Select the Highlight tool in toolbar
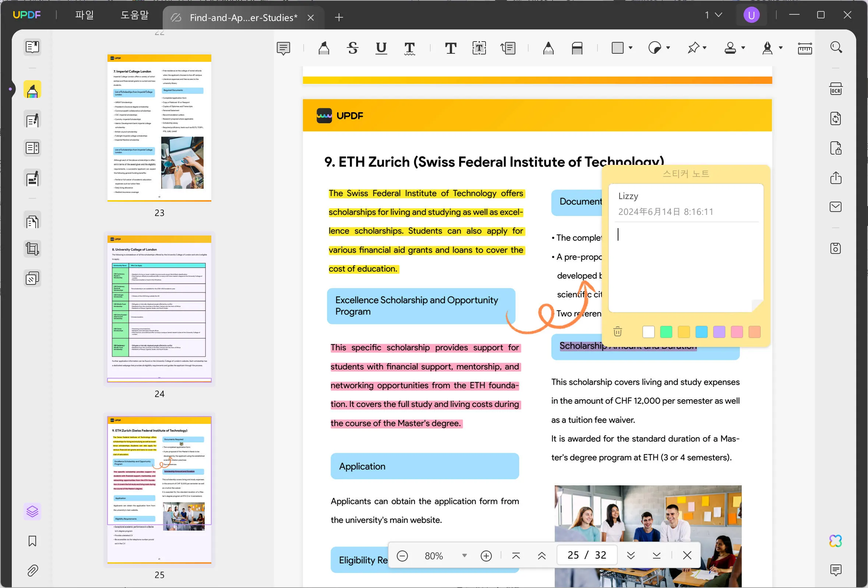 [324, 48]
